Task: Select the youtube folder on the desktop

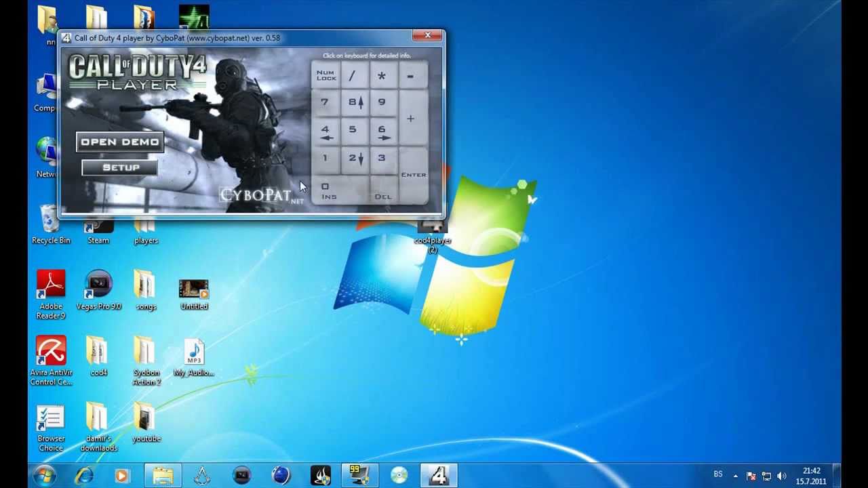Action: click(146, 423)
